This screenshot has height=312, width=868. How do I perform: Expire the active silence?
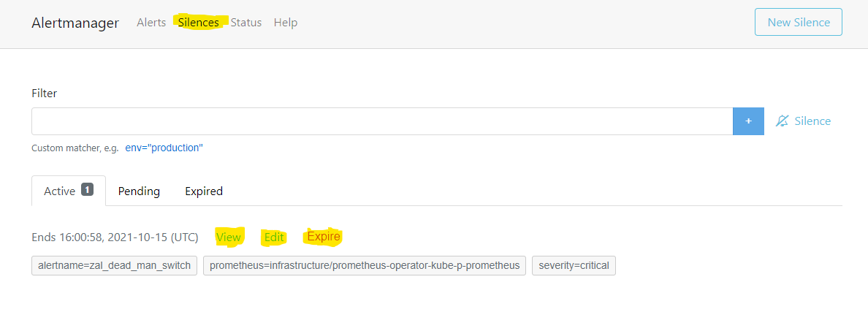[324, 237]
